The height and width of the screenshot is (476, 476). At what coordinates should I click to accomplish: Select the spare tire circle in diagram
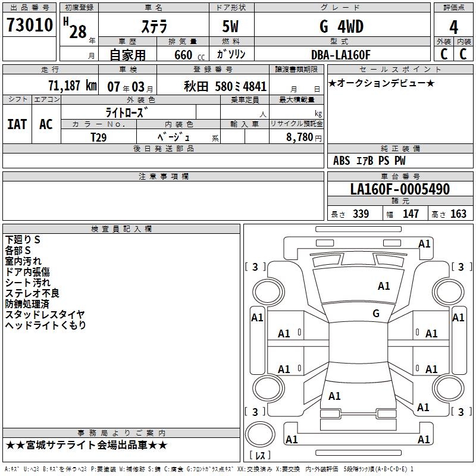pyautogui.click(x=260, y=434)
